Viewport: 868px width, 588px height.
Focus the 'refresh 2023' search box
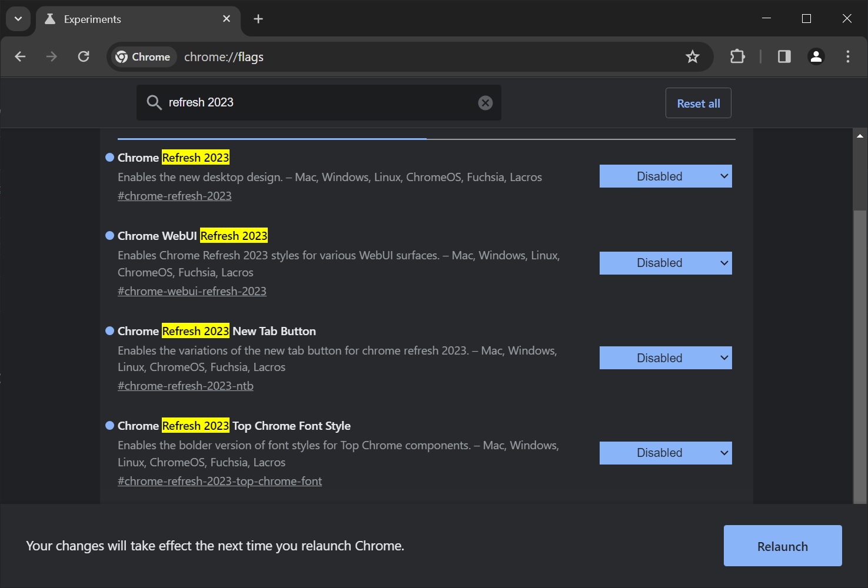pos(319,102)
